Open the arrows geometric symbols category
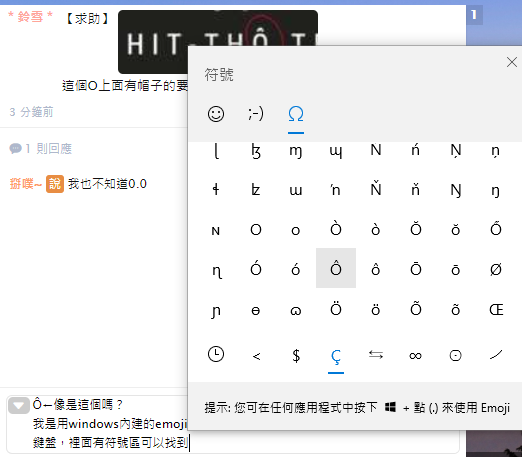 [x=376, y=355]
